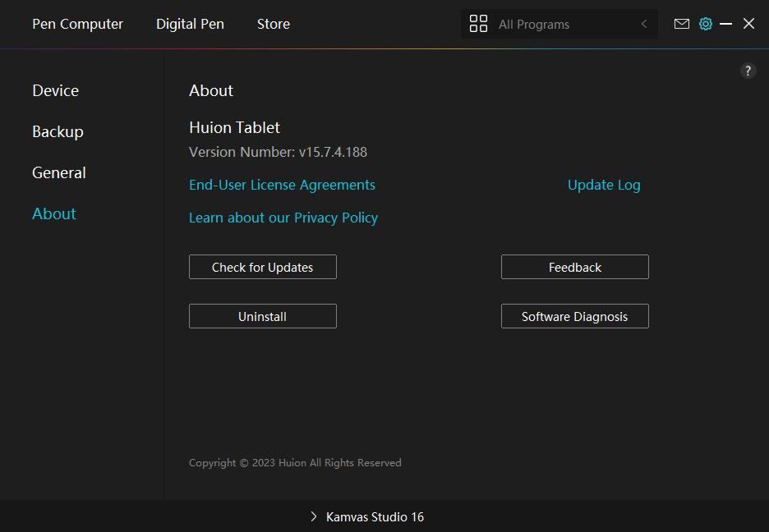Screen dimensions: 769x532
Task: Open the Store tab
Action: point(273,24)
